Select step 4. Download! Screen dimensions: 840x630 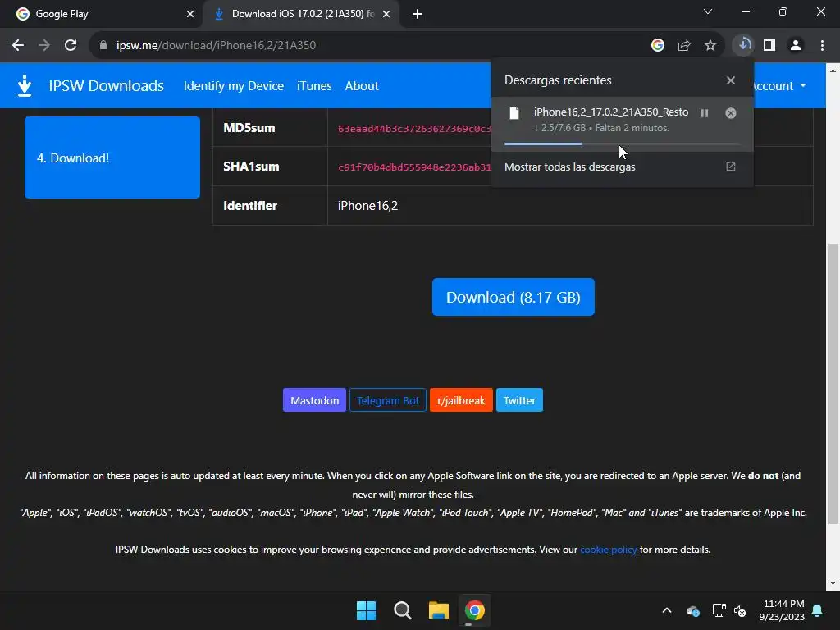(112, 157)
